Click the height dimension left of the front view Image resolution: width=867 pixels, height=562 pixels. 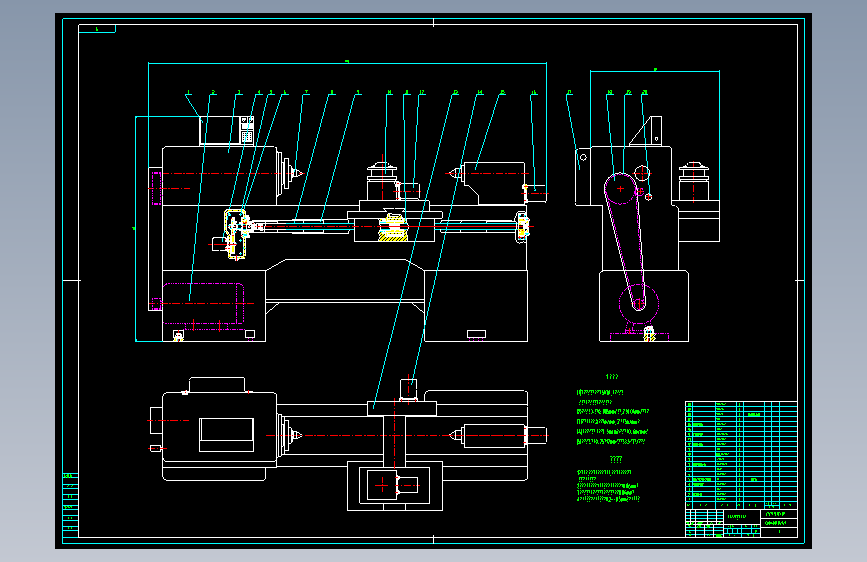pos(135,228)
